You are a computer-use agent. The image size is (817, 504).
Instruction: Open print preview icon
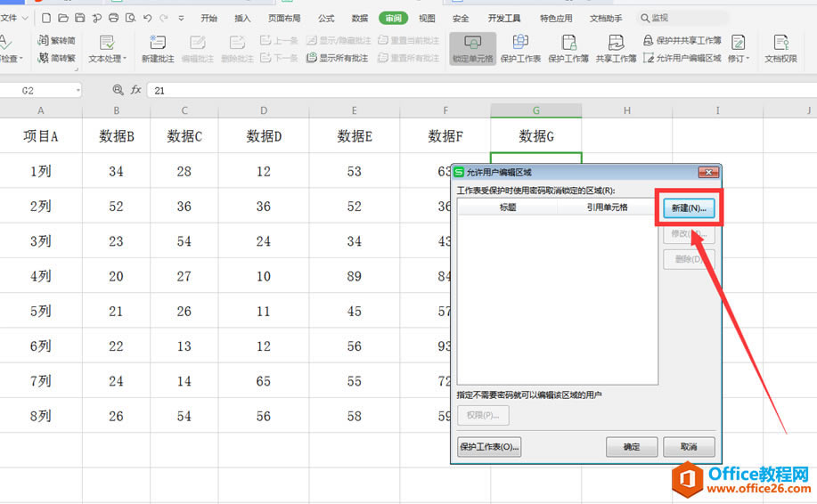(x=130, y=18)
